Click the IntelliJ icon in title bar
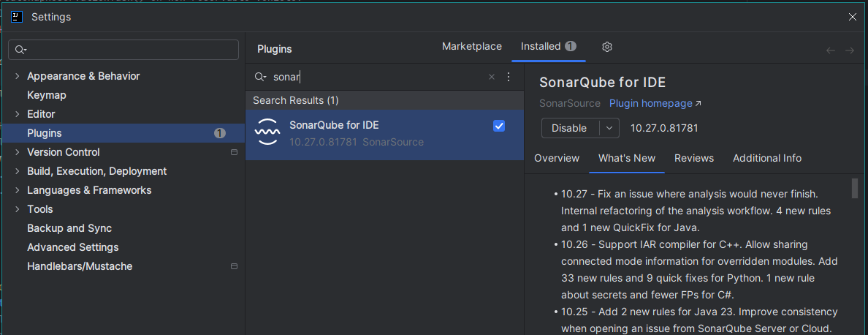The width and height of the screenshot is (868, 335). [x=17, y=17]
